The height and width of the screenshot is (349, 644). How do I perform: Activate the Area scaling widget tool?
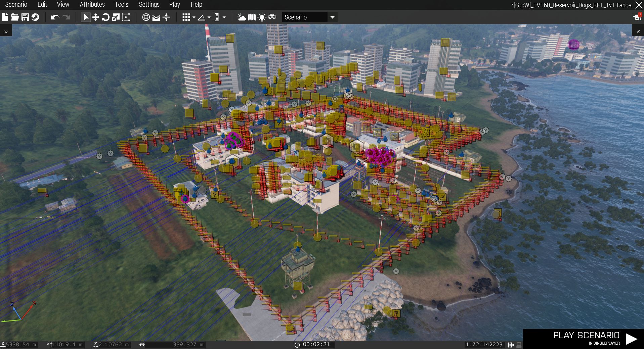pos(126,17)
